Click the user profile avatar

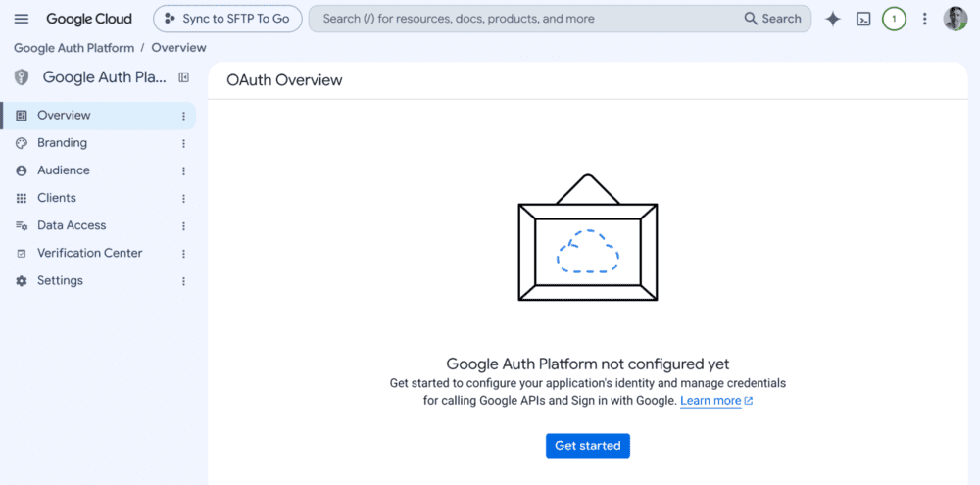[955, 19]
